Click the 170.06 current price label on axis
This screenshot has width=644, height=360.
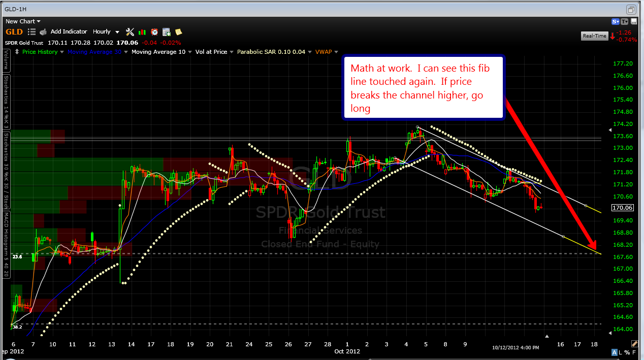[622, 208]
